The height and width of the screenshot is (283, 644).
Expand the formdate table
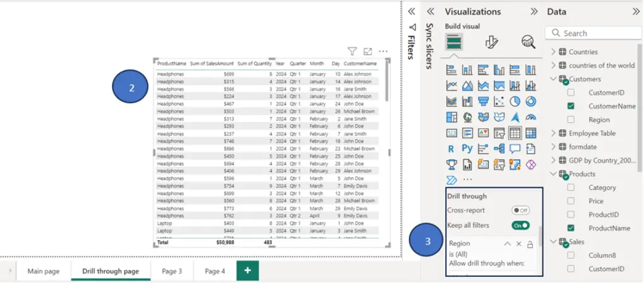click(553, 147)
